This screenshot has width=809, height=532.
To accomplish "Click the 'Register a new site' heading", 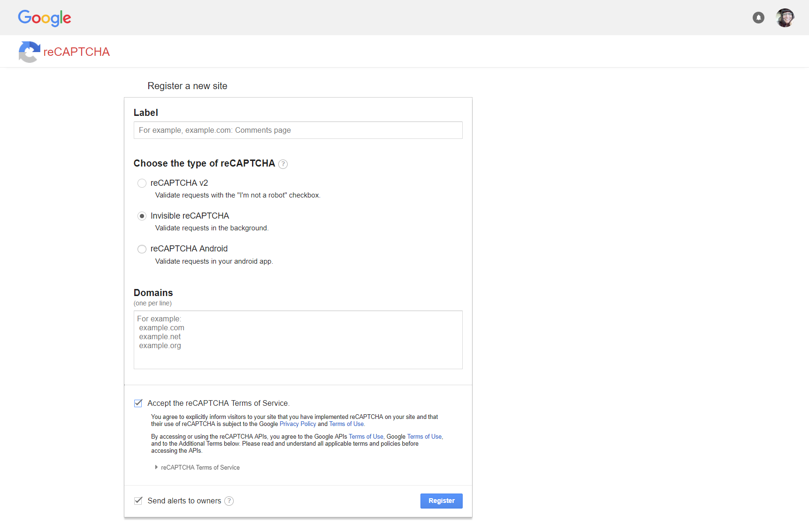I will 187,86.
